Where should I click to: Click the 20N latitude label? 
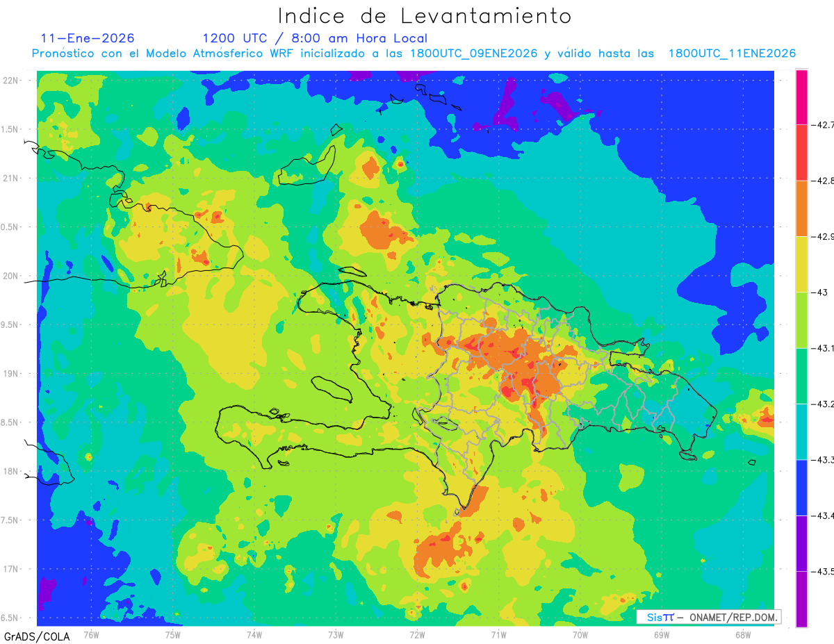coord(12,276)
